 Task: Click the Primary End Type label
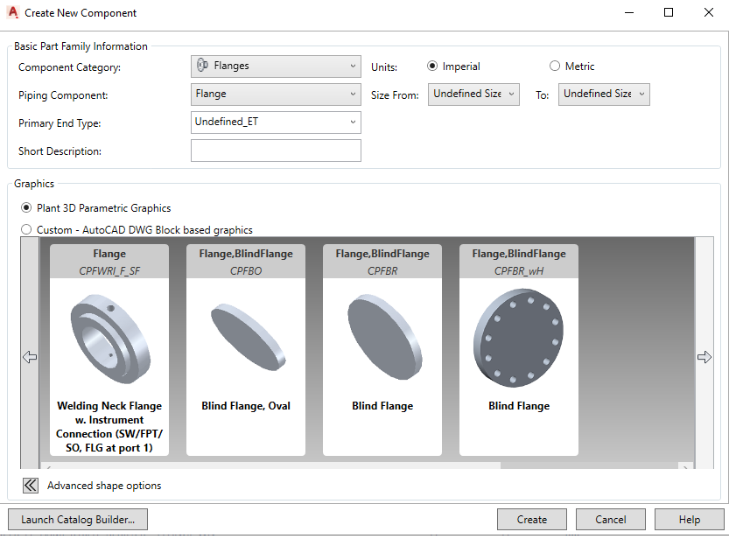click(60, 123)
